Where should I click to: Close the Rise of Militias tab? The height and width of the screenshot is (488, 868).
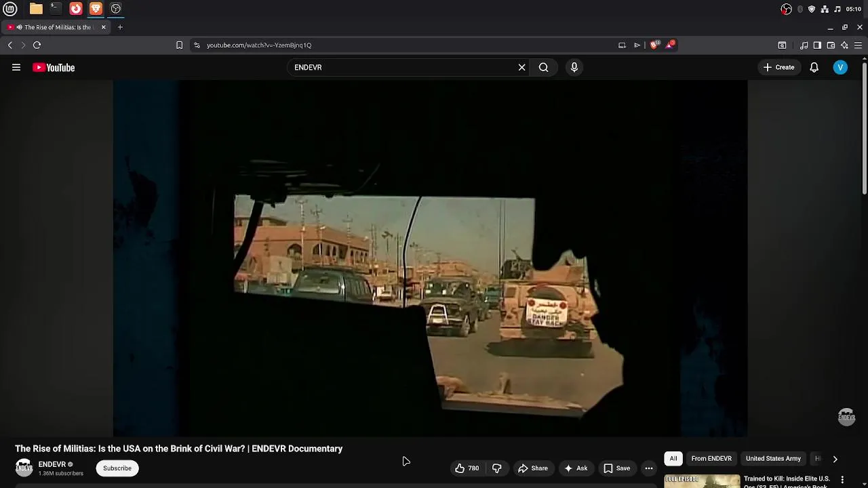[103, 27]
